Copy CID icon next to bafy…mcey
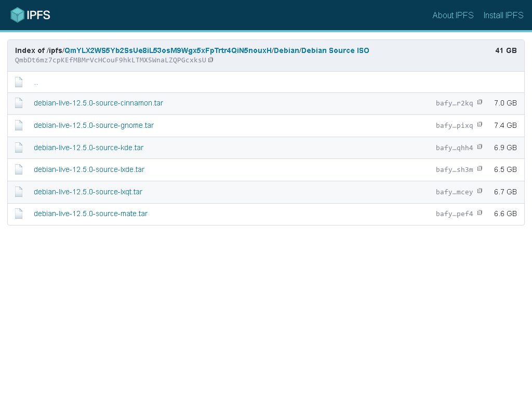 pos(480,191)
